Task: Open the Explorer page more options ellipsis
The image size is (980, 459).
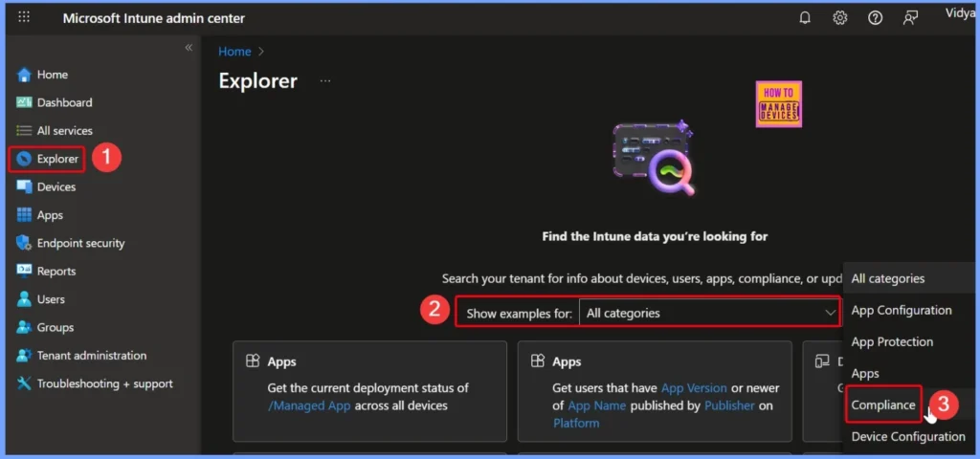Action: (325, 81)
